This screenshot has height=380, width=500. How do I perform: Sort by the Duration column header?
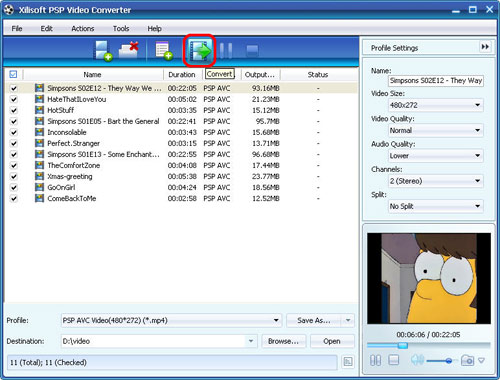click(182, 74)
